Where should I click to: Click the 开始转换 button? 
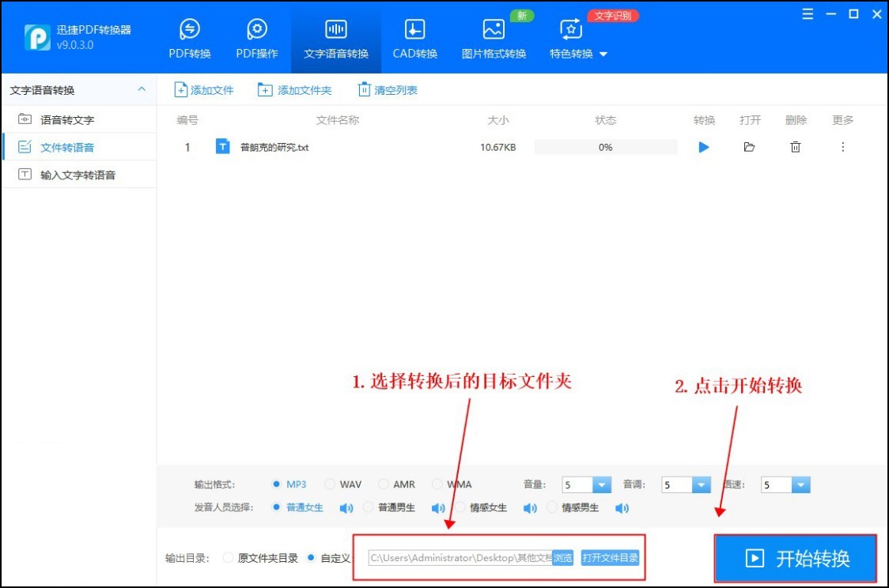tap(794, 558)
